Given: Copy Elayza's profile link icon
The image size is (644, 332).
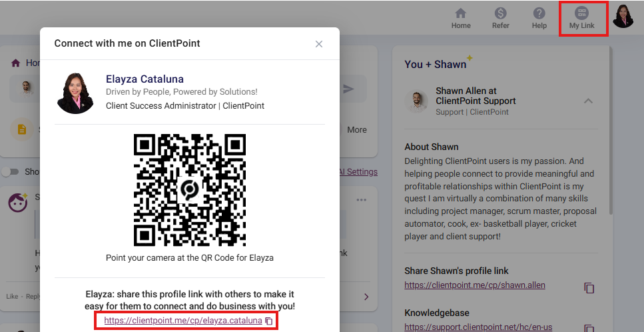Looking at the screenshot, I should point(269,321).
